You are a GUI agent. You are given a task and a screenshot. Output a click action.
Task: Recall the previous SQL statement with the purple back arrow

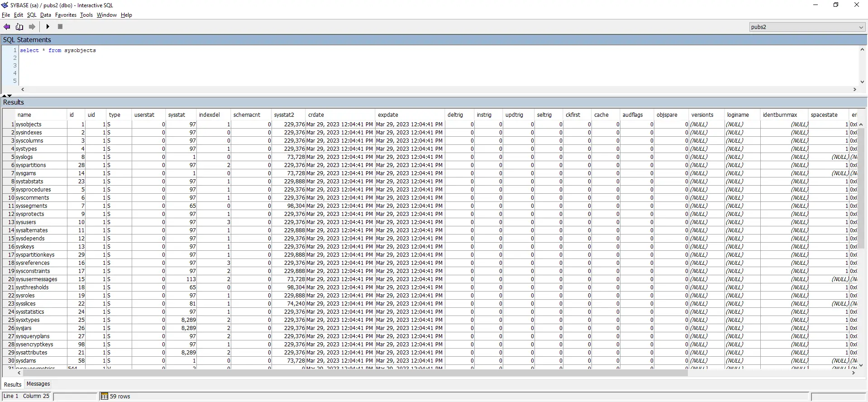coord(7,27)
